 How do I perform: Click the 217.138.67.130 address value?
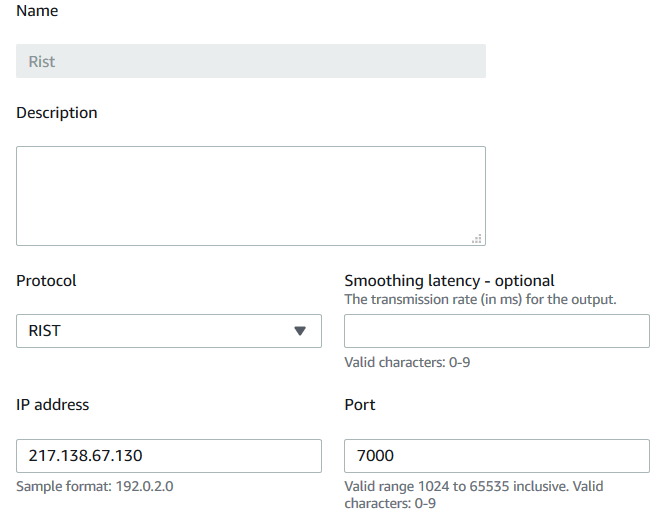pyautogui.click(x=86, y=456)
